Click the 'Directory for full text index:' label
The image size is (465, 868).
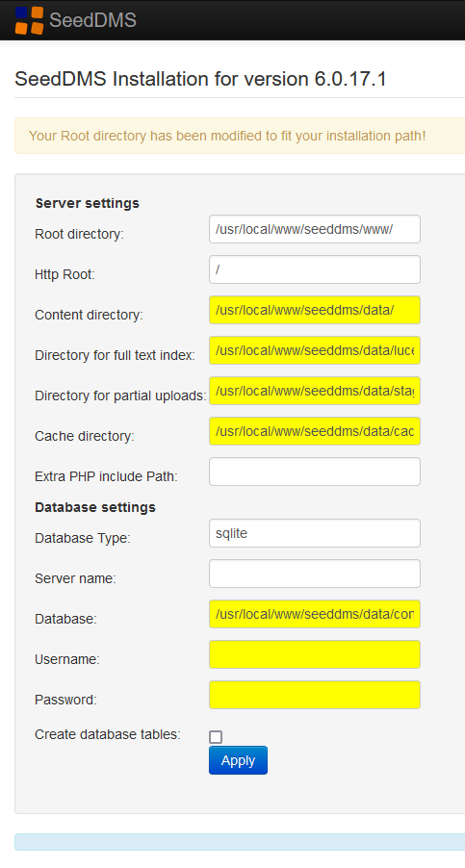[x=115, y=355]
